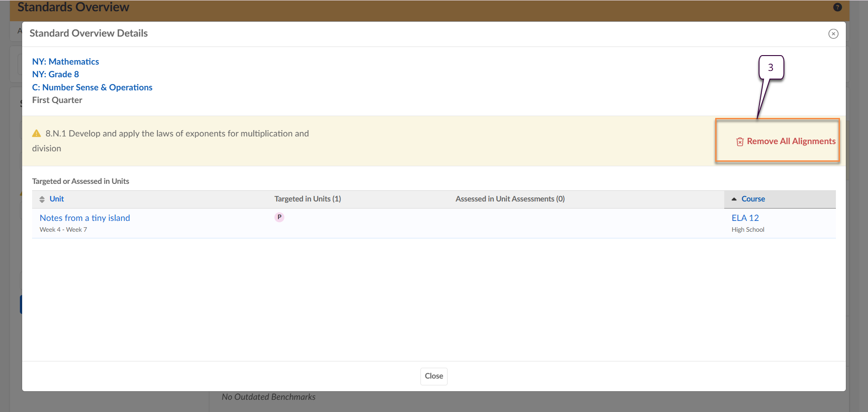Open the ELA 12 course link
This screenshot has width=868, height=412.
click(x=745, y=218)
